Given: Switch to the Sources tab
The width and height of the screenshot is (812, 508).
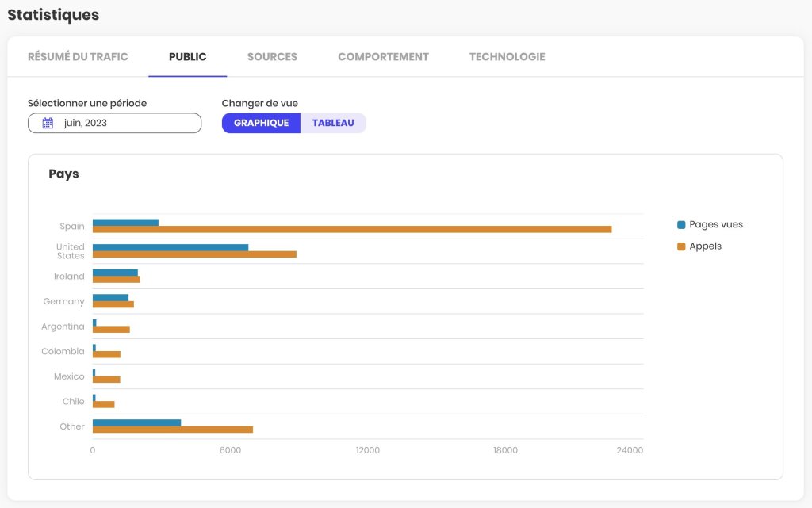Looking at the screenshot, I should coord(272,57).
